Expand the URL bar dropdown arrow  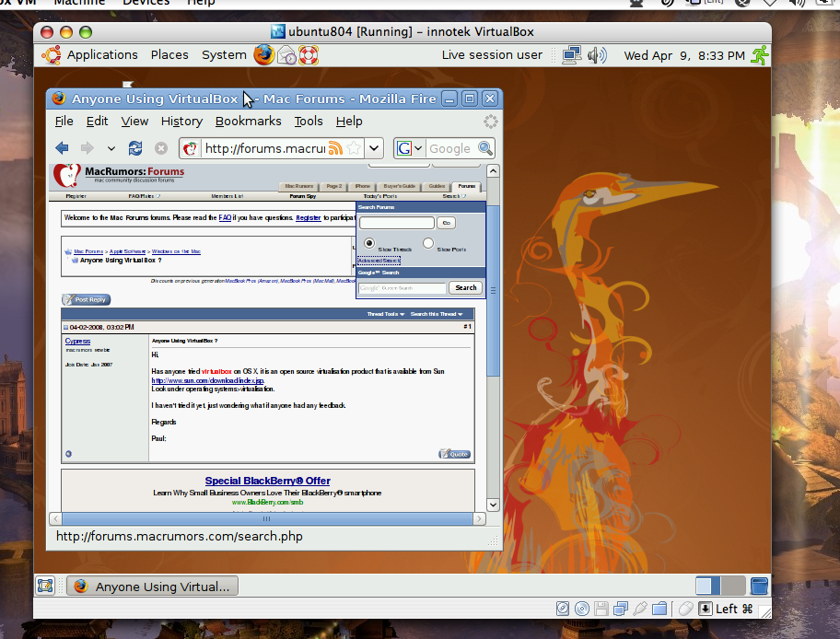coord(375,148)
